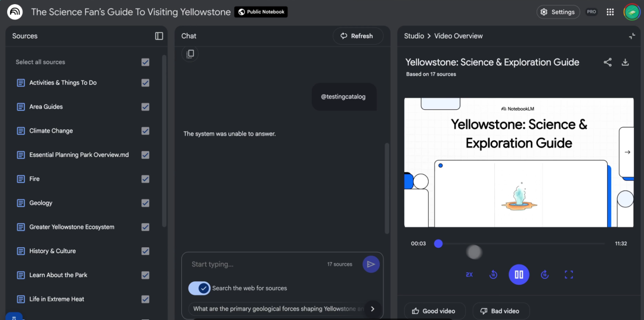The width and height of the screenshot is (644, 320).
Task: Change the 2X playback speed
Action: coord(469,275)
